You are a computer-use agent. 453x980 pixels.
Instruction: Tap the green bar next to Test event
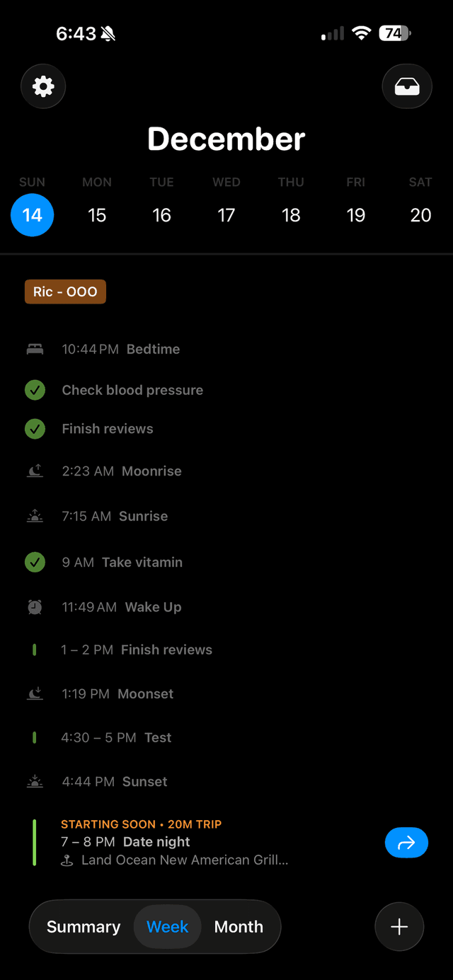click(35, 737)
